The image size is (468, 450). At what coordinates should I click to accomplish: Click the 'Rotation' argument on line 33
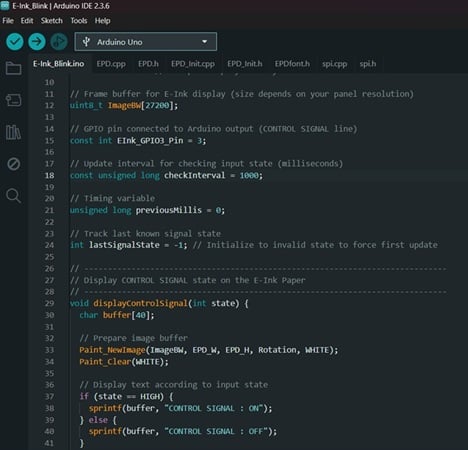[x=277, y=350]
